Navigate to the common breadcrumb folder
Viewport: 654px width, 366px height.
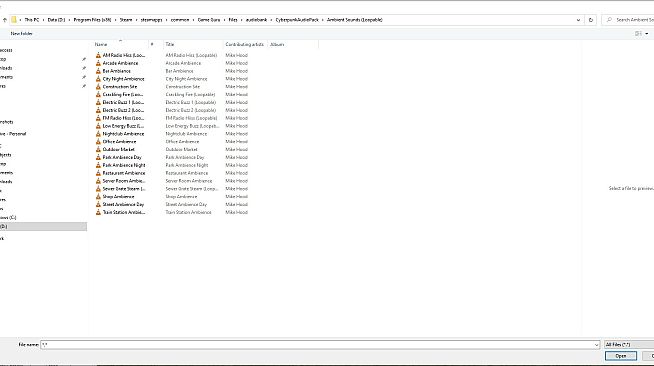pos(180,20)
